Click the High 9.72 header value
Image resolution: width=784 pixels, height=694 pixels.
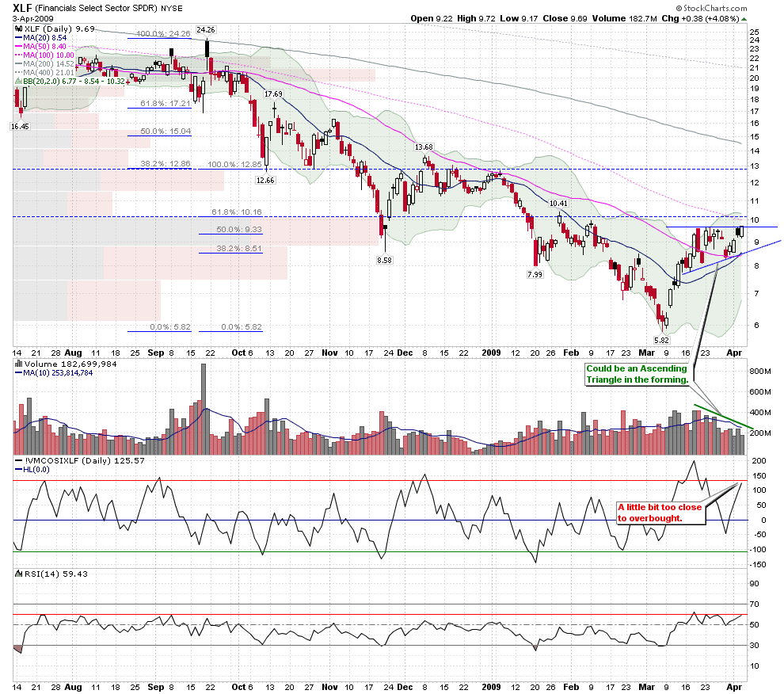tap(476, 18)
